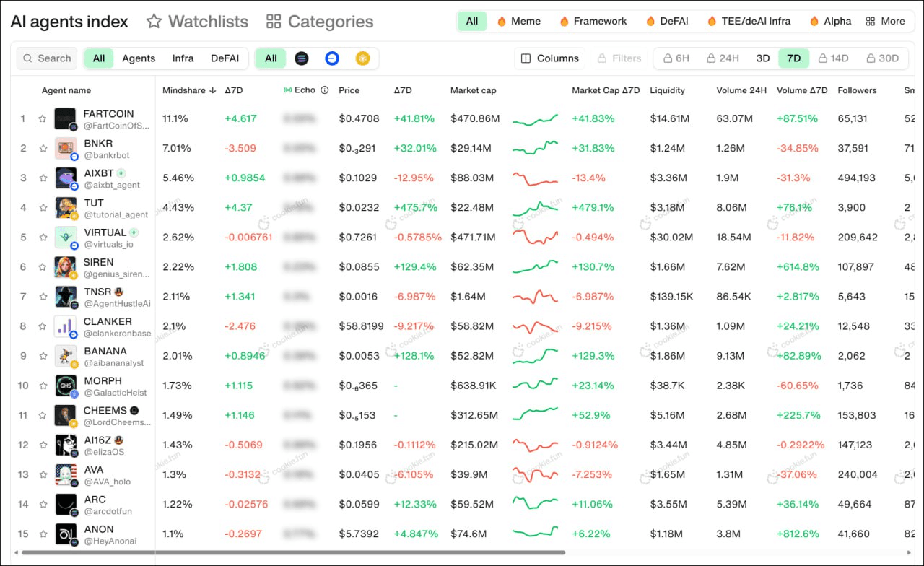
Task: Select the Framework category tab
Action: 593,21
